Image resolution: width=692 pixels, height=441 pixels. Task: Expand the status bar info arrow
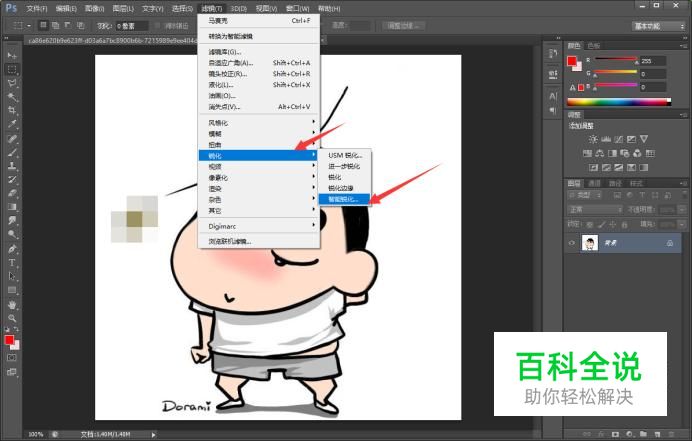pyautogui.click(x=154, y=435)
